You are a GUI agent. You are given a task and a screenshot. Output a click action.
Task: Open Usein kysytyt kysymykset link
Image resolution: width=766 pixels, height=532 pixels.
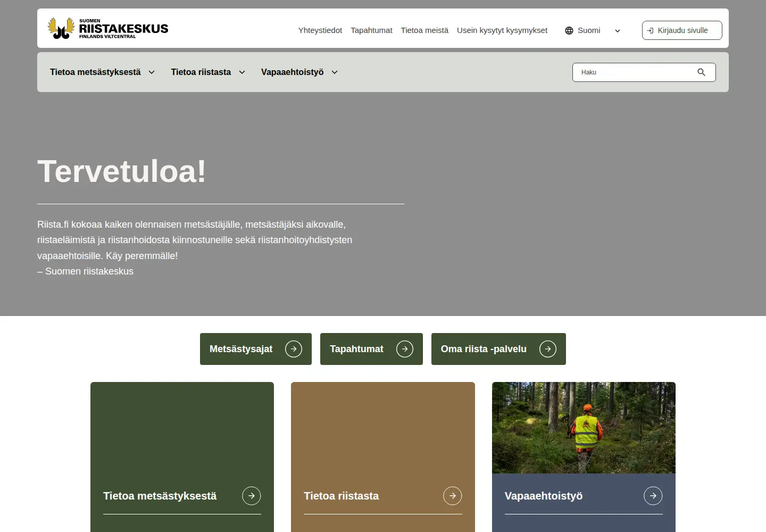click(502, 30)
